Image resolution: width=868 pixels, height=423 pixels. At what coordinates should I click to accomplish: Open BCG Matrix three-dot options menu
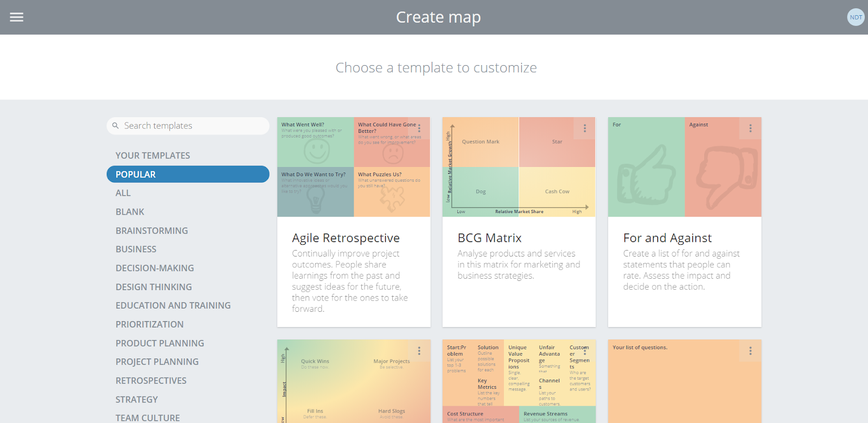point(584,129)
